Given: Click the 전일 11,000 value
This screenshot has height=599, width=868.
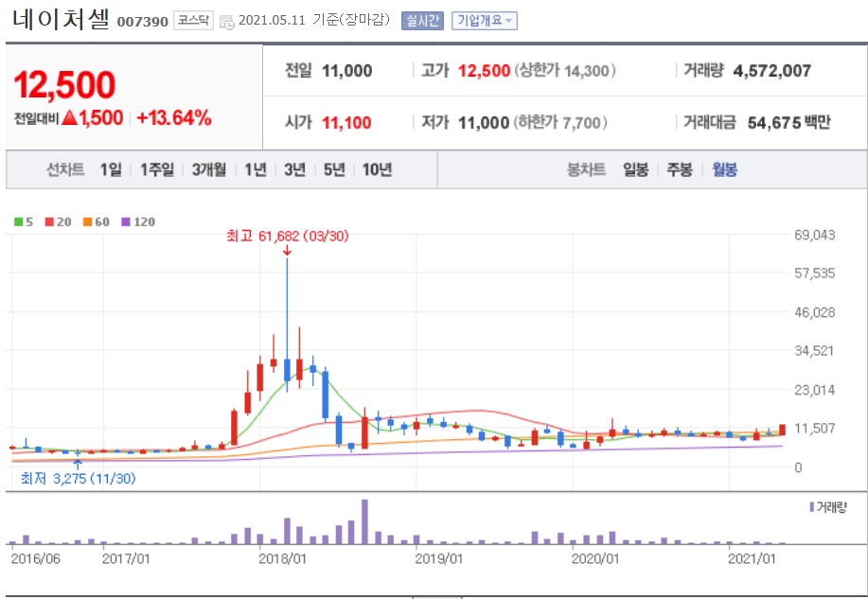Looking at the screenshot, I should click(x=346, y=71).
